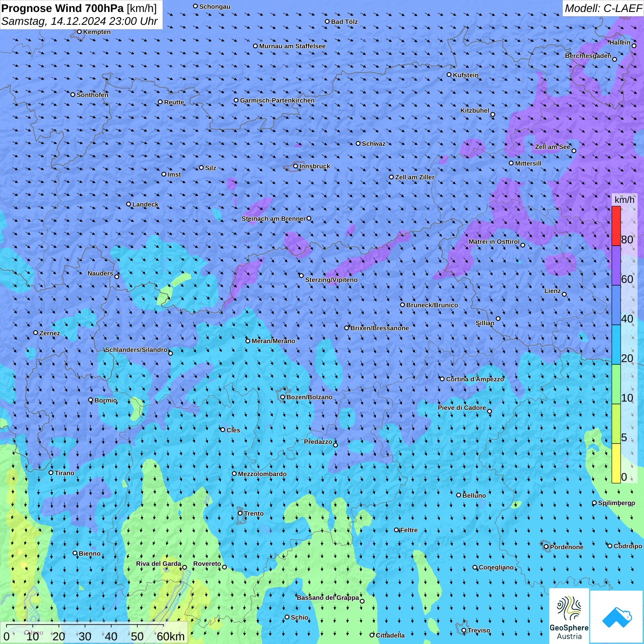The width and height of the screenshot is (644, 644).
Task: Click the Zernez location marker
Action: pos(35,333)
